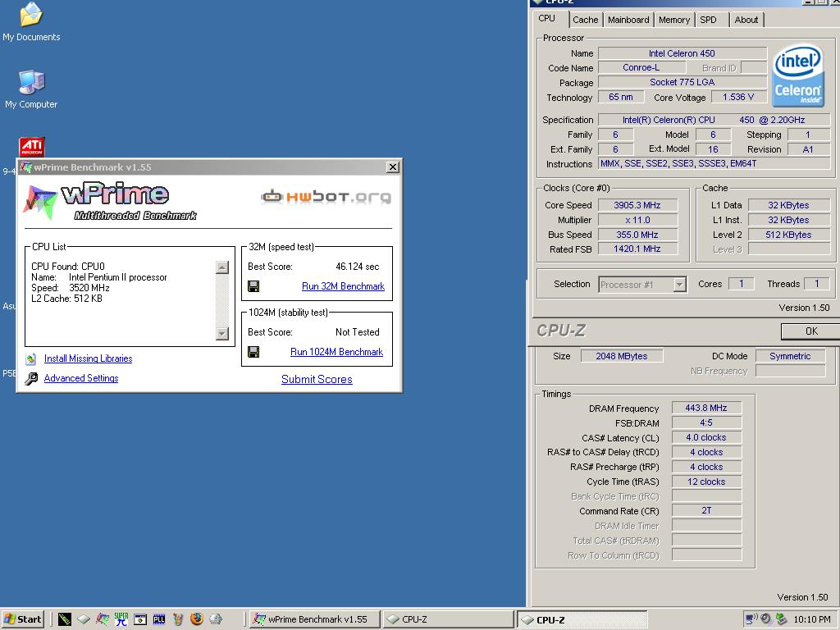Viewport: 840px width, 630px height.
Task: Open the Start menu
Action: 22,619
